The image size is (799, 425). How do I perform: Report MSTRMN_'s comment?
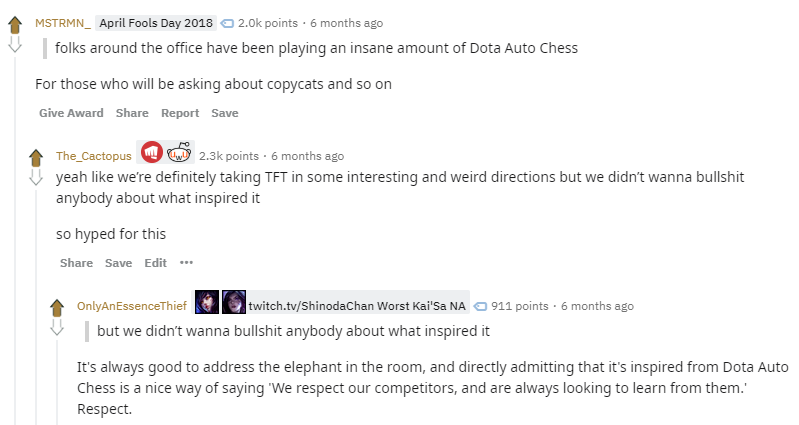pos(180,113)
